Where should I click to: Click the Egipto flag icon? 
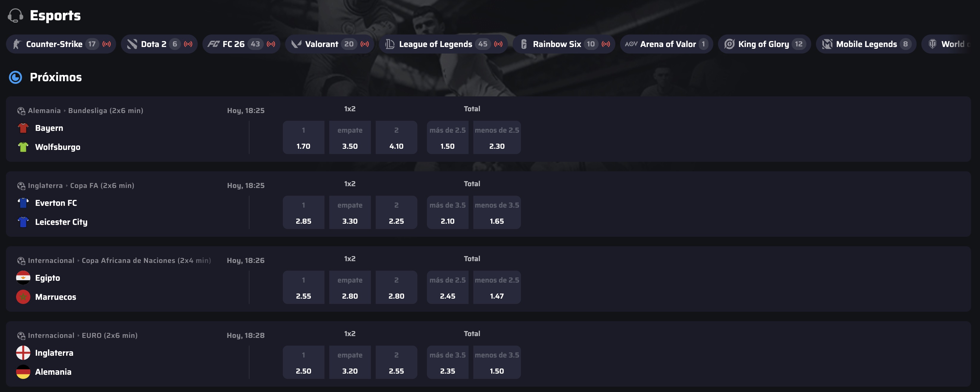[23, 278]
